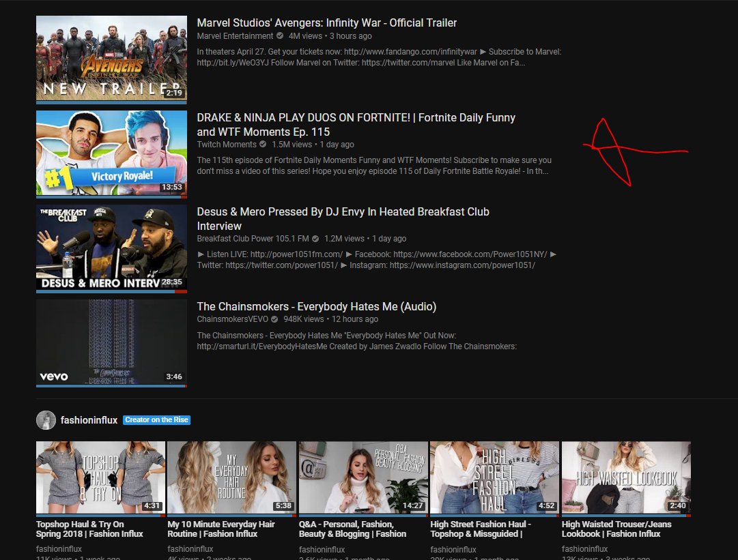Click title Desus & Mero Pressed By DJ Envy
Image resolution: width=738 pixels, height=560 pixels.
point(343,219)
